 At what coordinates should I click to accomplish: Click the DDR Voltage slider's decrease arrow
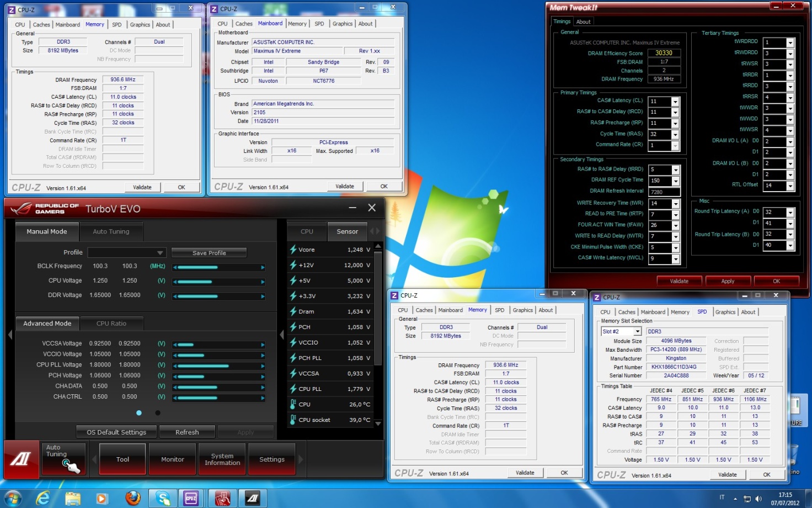click(175, 296)
